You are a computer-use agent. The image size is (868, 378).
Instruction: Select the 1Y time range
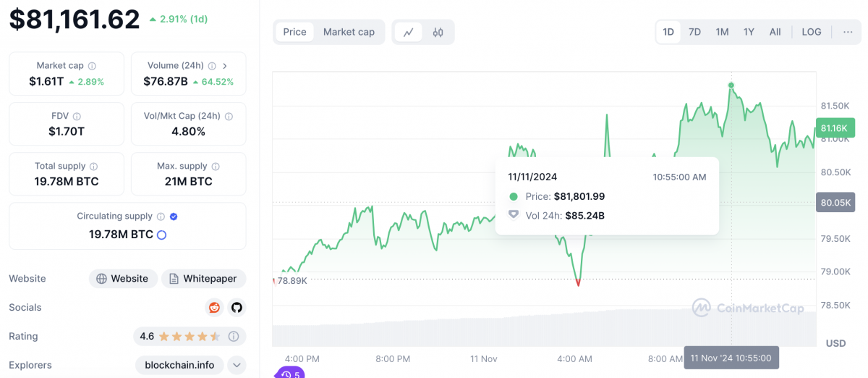tap(749, 32)
